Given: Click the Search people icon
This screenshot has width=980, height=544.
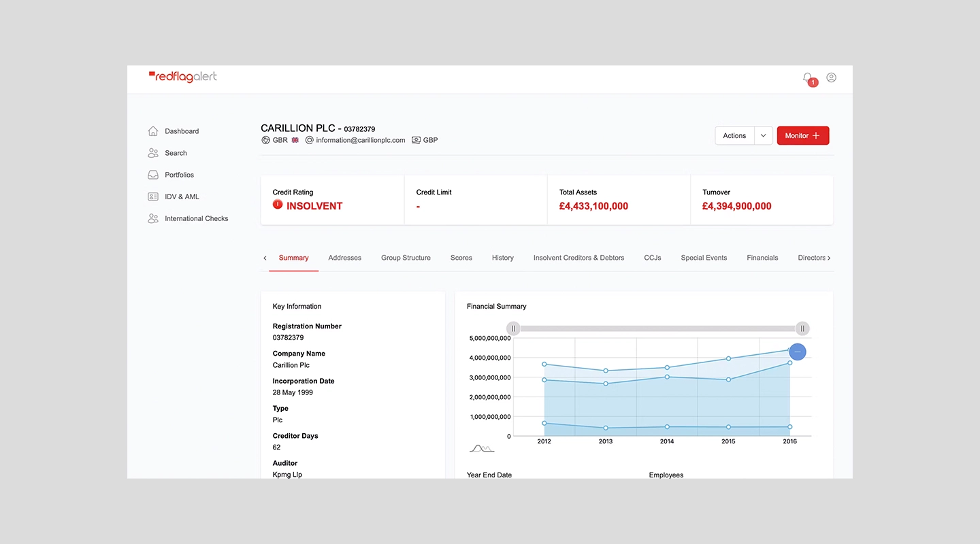Looking at the screenshot, I should (x=153, y=153).
